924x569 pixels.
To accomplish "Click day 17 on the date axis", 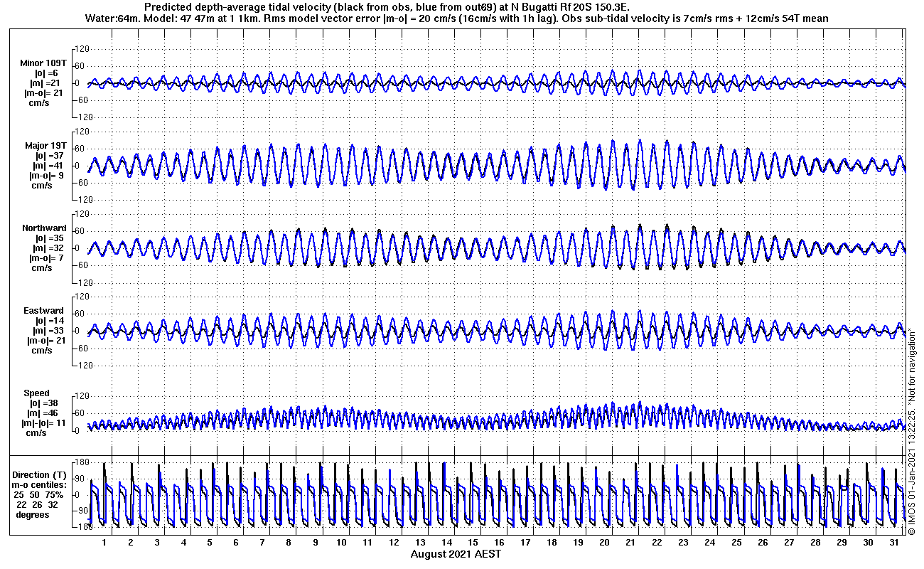I will (x=525, y=543).
